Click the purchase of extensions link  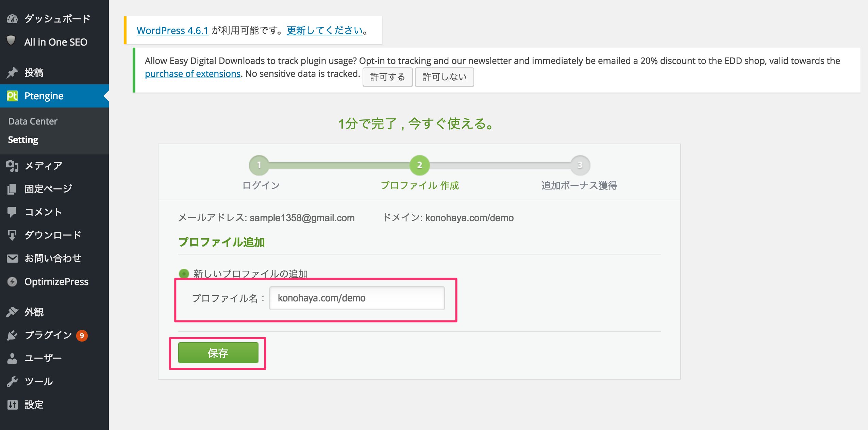point(193,73)
